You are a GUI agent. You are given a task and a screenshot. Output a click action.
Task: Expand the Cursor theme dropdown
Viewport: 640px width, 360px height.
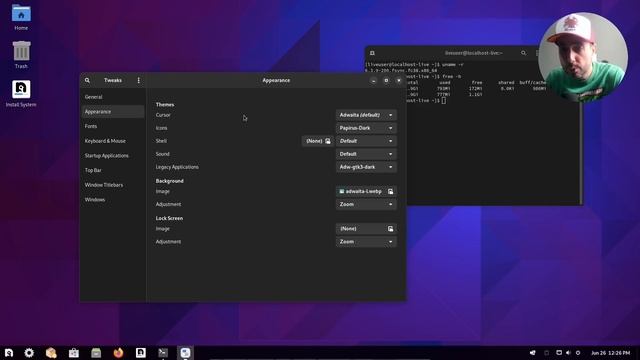pyautogui.click(x=366, y=115)
